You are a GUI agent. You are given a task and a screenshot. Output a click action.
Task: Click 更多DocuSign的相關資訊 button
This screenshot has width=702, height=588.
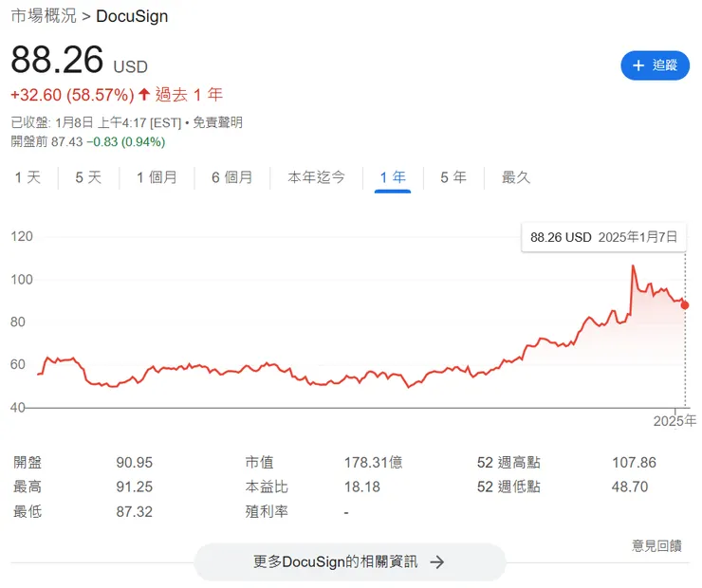349,561
